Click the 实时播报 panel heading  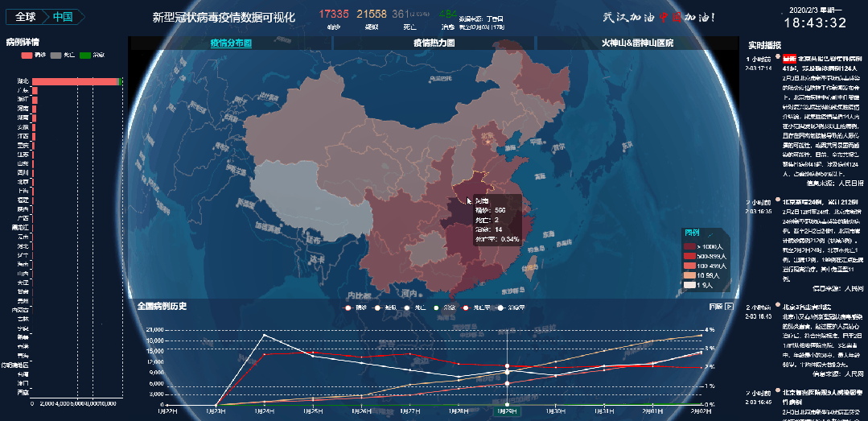764,45
